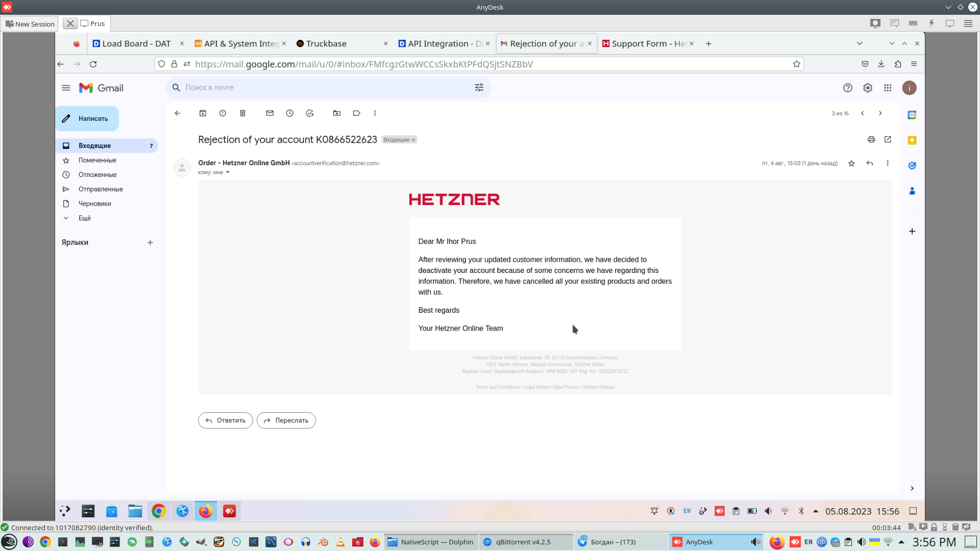
Task: Report spam using exclamation icon
Action: pos(223,113)
